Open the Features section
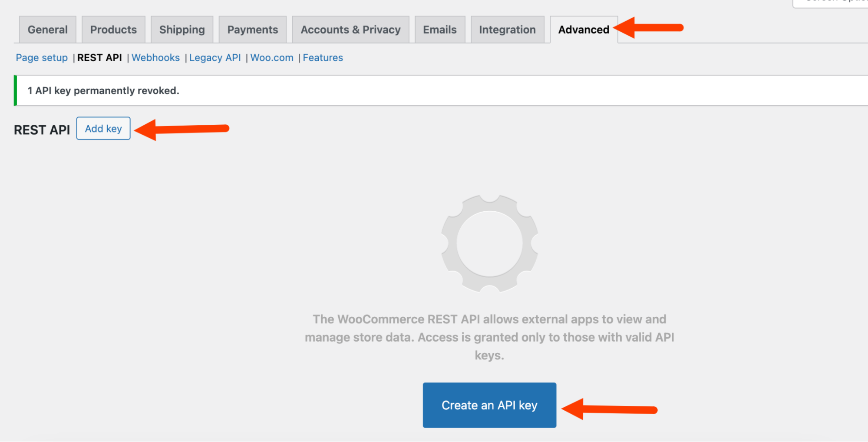The height and width of the screenshot is (442, 868). (x=323, y=57)
